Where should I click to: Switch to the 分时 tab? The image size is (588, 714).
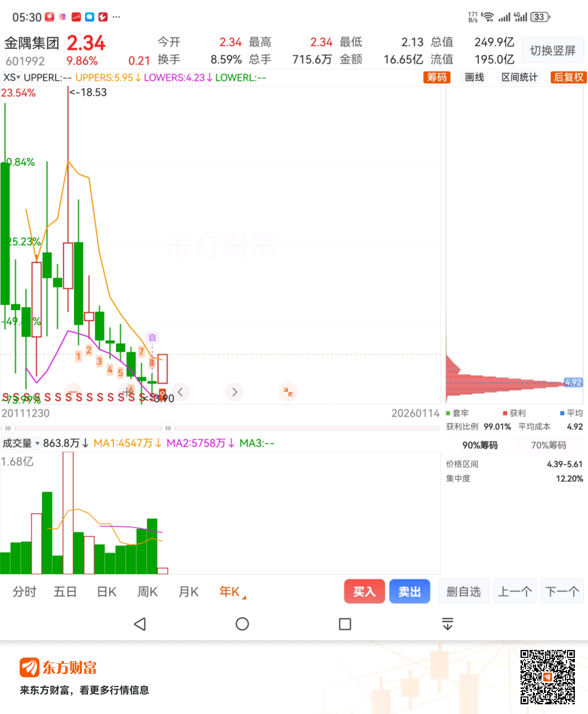pyautogui.click(x=24, y=592)
